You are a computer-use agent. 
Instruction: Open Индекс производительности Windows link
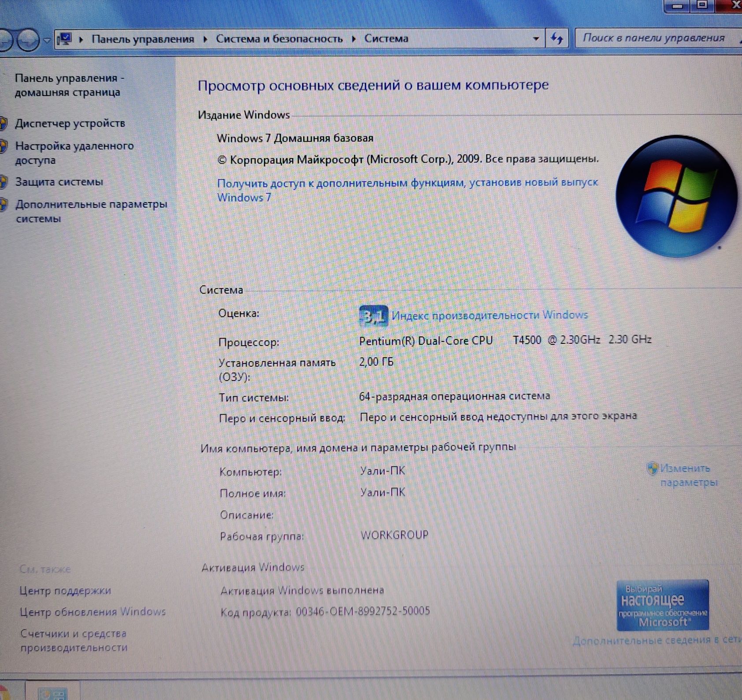tap(490, 315)
